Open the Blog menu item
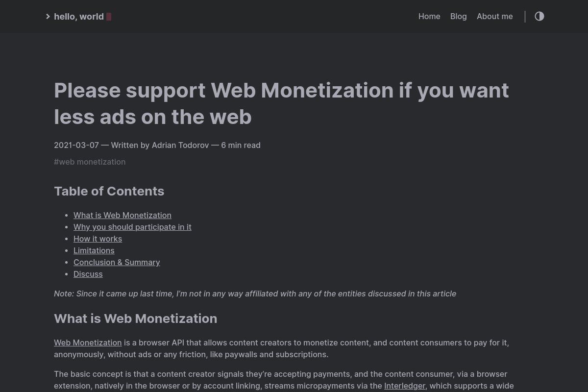 [x=459, y=16]
